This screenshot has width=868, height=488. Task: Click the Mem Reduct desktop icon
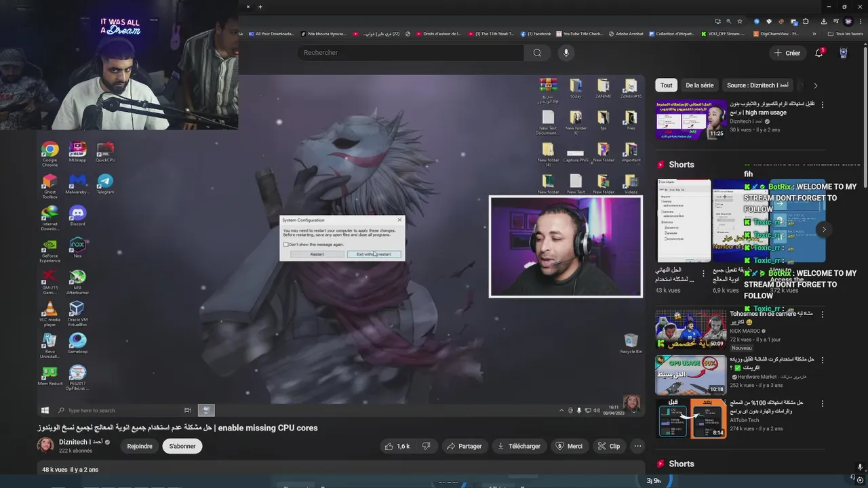(50, 376)
